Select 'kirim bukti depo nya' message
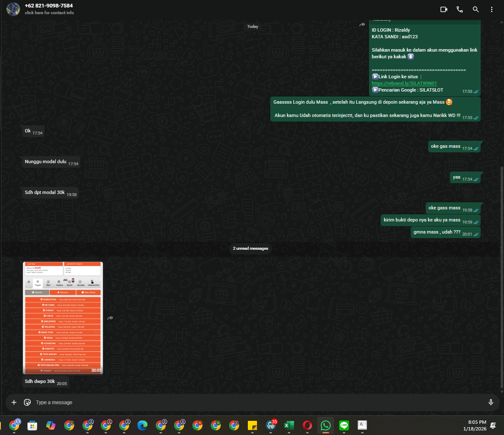 (x=431, y=220)
